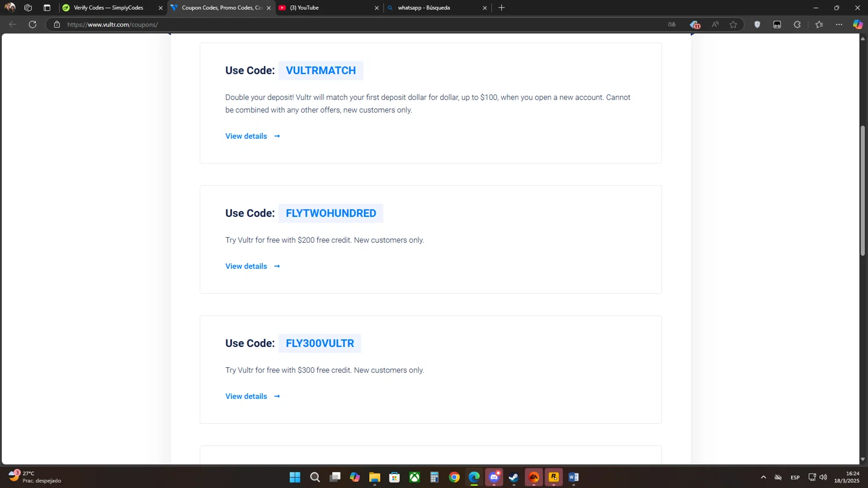The image size is (868, 488).
Task: Open the browser profile avatar
Action: (10, 8)
